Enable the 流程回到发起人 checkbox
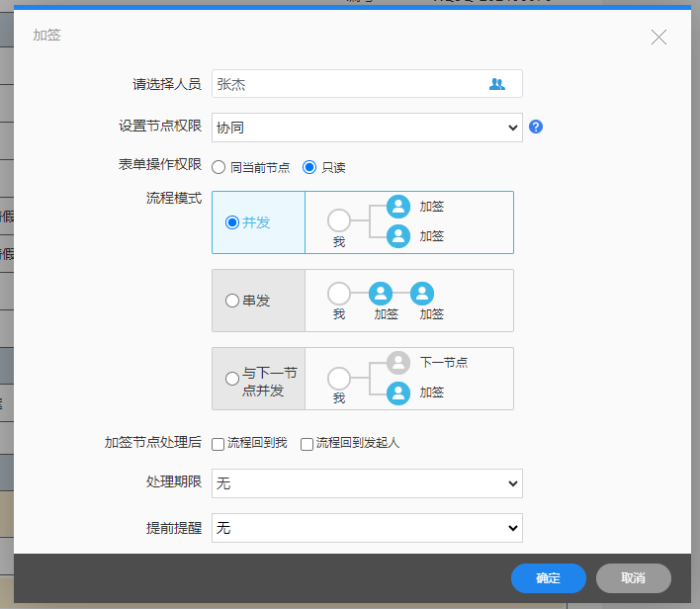Image resolution: width=700 pixels, height=609 pixels. pos(306,444)
